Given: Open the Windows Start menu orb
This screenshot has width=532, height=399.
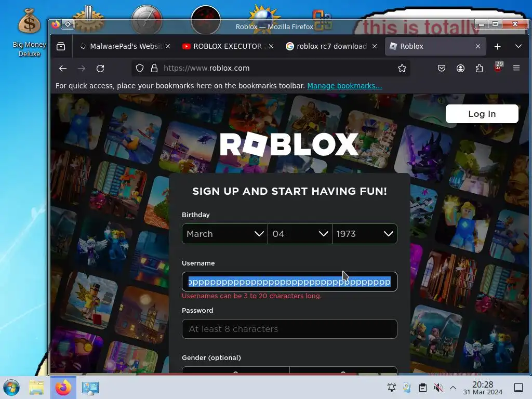Looking at the screenshot, I should (x=11, y=388).
